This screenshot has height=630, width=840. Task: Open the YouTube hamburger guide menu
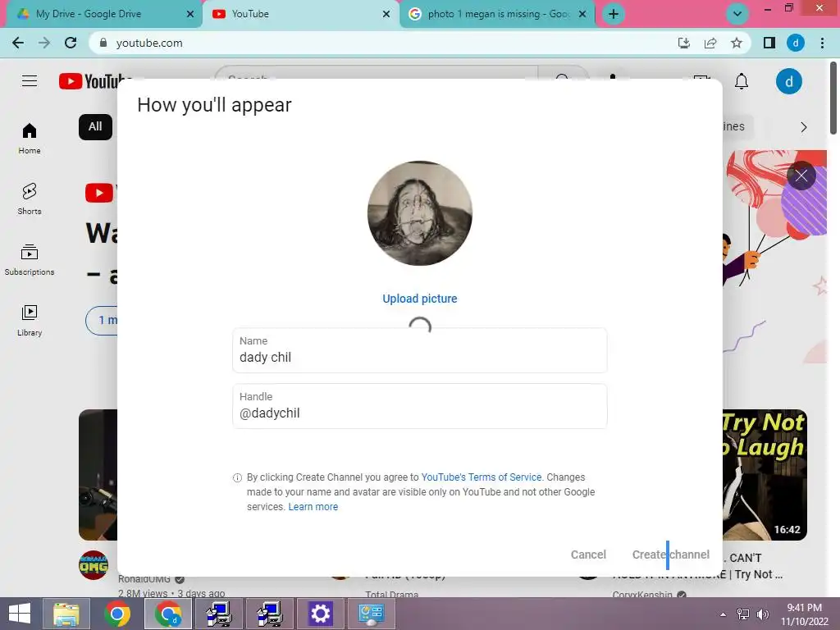(x=30, y=81)
